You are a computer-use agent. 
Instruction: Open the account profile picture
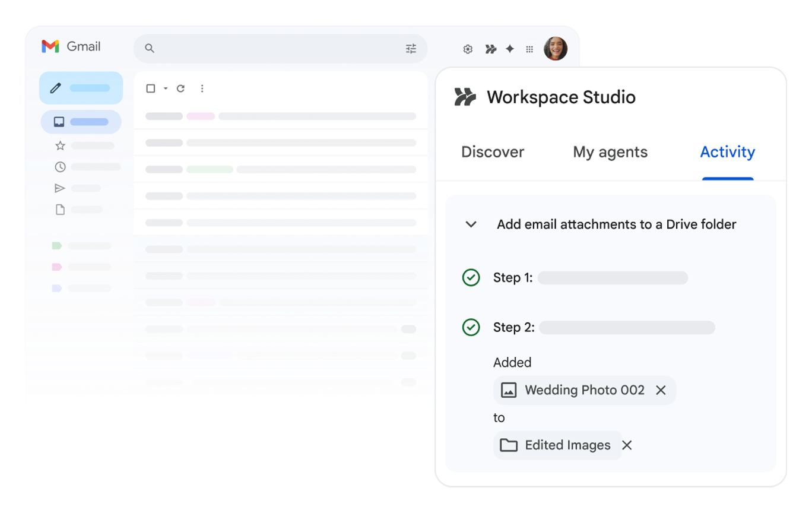(x=556, y=49)
